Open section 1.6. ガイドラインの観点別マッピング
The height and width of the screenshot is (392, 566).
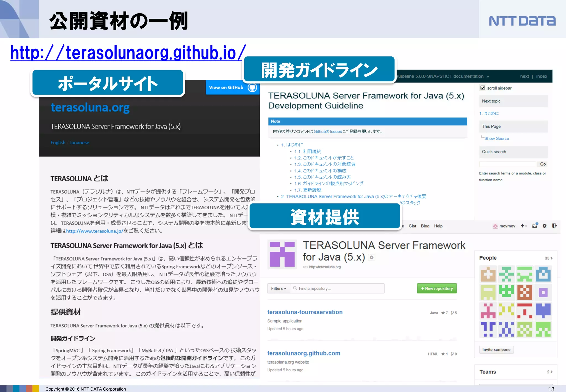pos(329,184)
